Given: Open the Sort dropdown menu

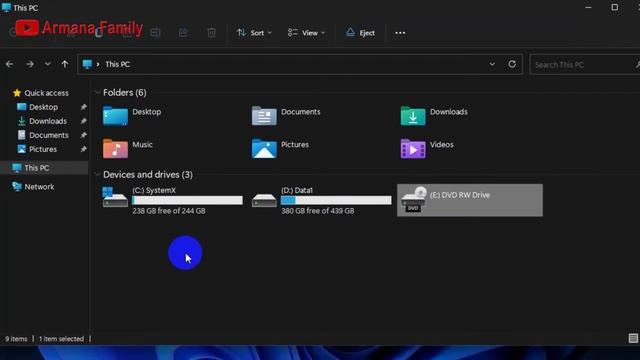Looking at the screenshot, I should [x=254, y=33].
